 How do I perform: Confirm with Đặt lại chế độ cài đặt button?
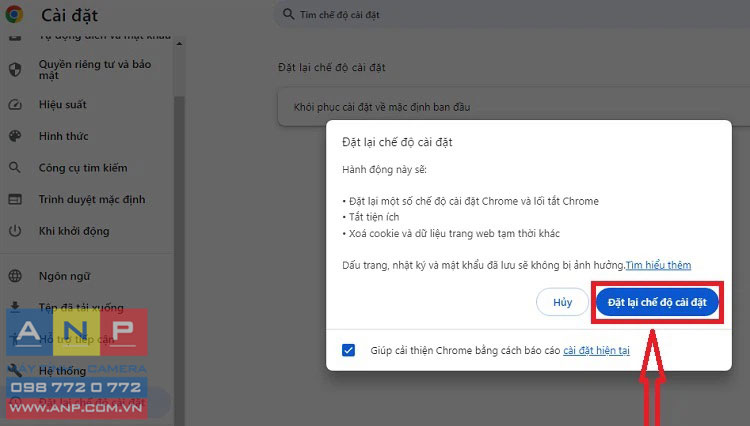[x=657, y=302]
